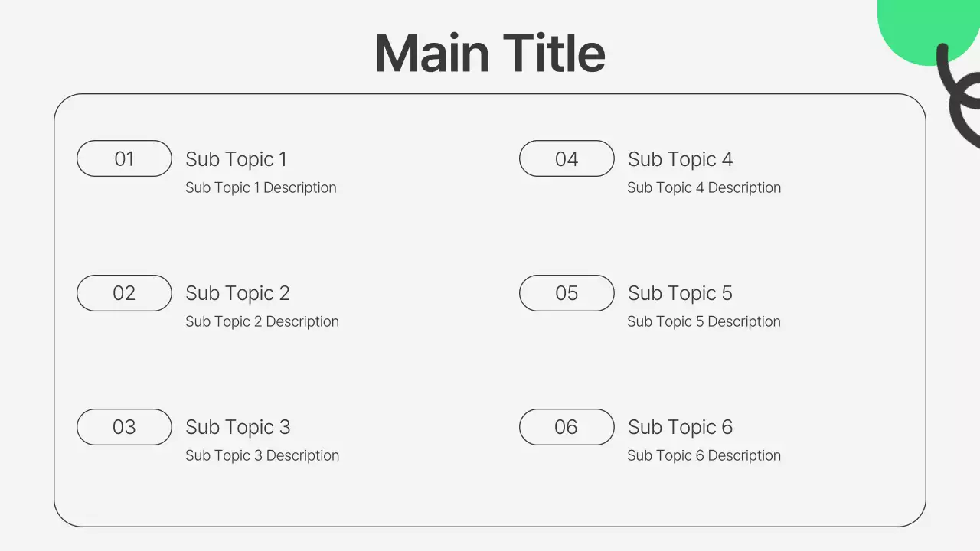
Task: Select the 02 number badge
Action: [x=124, y=293]
